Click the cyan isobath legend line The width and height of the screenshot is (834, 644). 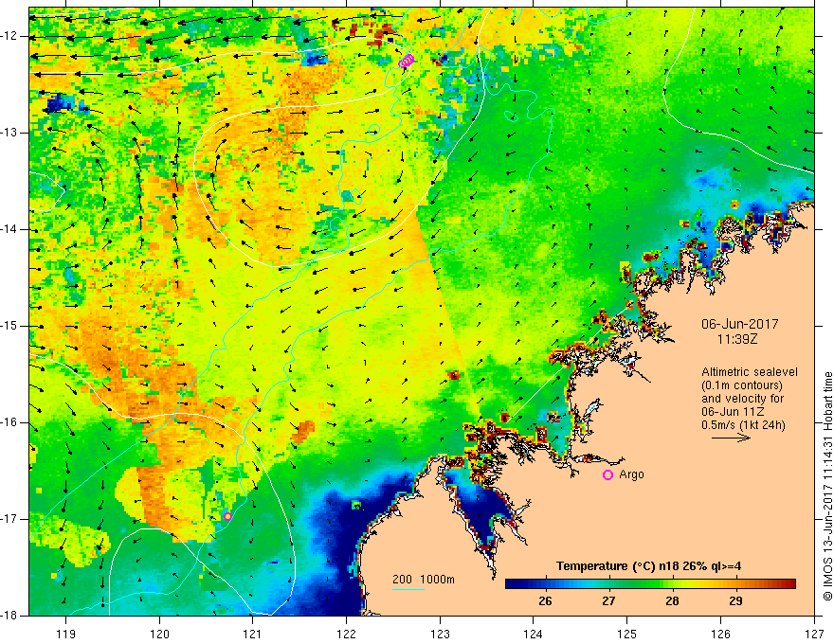(x=408, y=589)
